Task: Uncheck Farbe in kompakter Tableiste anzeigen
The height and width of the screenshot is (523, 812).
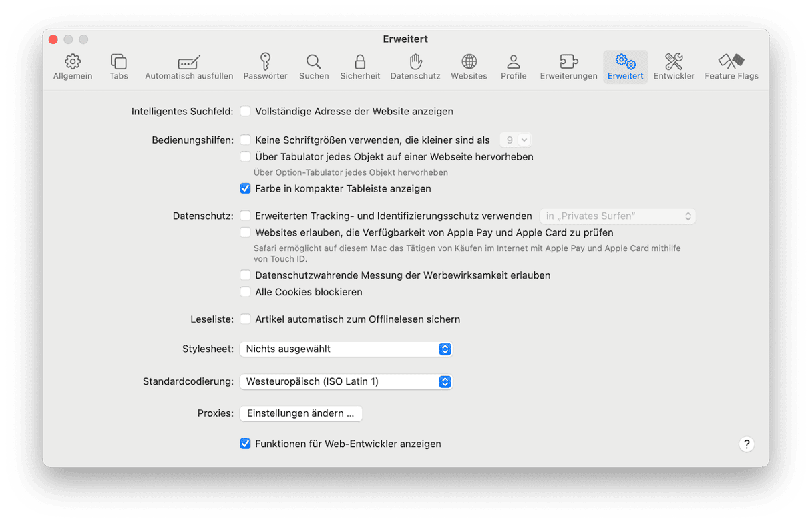Action: click(x=246, y=189)
